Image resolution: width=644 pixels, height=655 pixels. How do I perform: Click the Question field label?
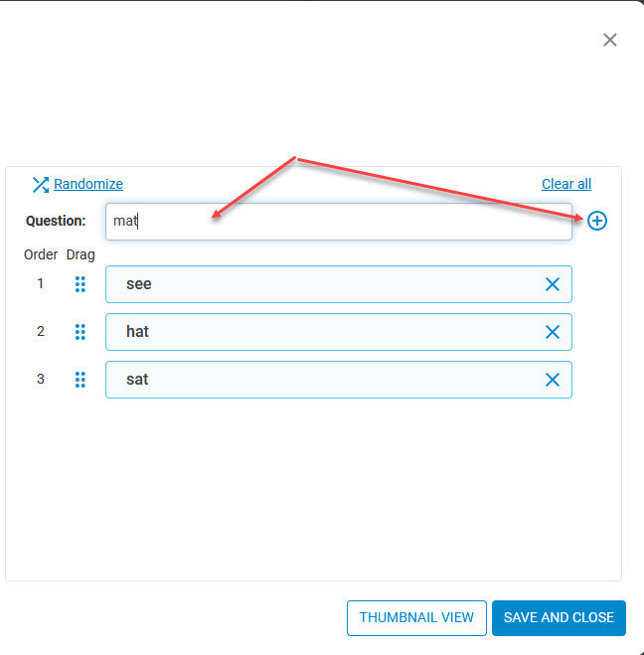pos(56,221)
